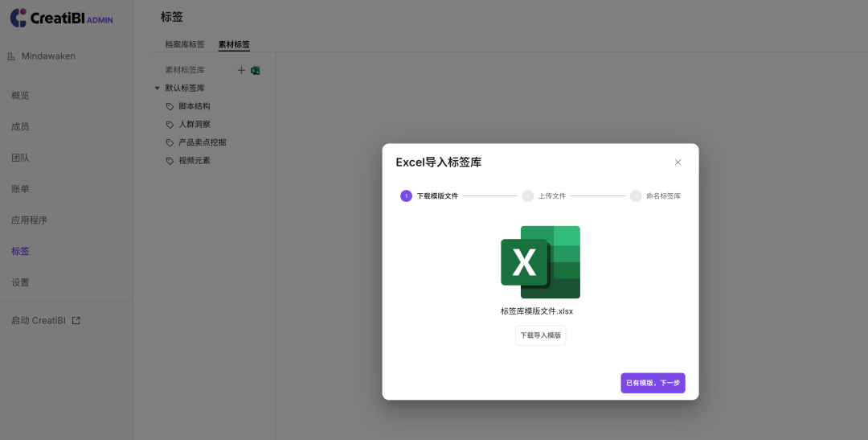Click the 下载导入模版 button
868x440 pixels.
point(540,335)
